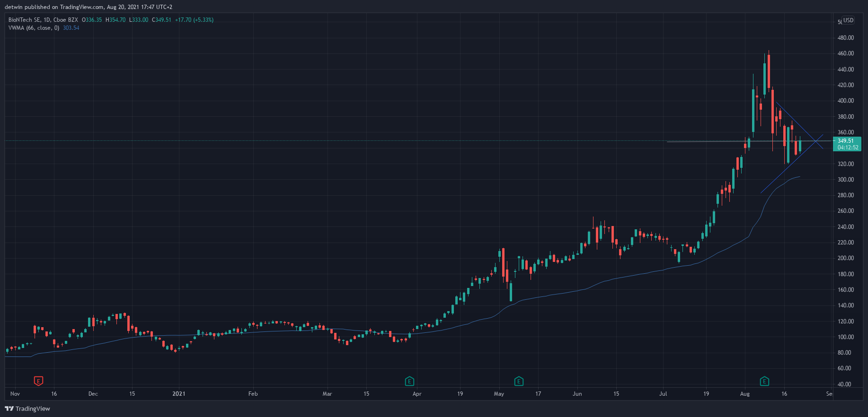The image size is (868, 417).
Task: Click the 360.00 price axis label
Action: pos(846,132)
